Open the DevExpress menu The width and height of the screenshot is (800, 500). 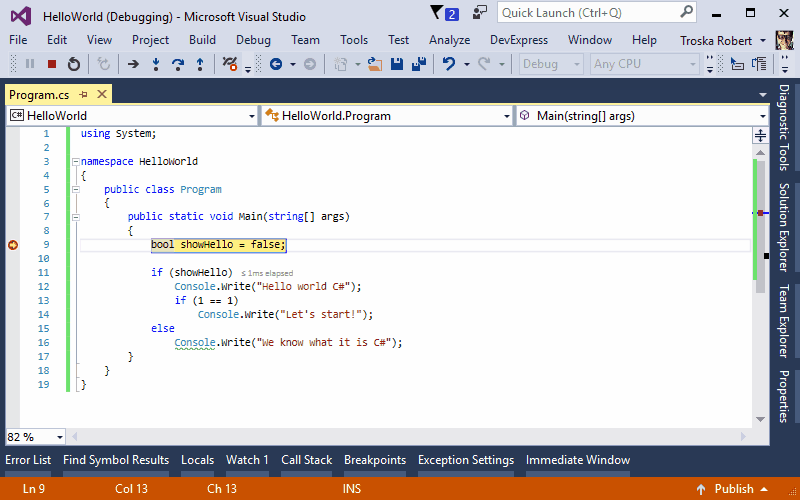click(518, 40)
